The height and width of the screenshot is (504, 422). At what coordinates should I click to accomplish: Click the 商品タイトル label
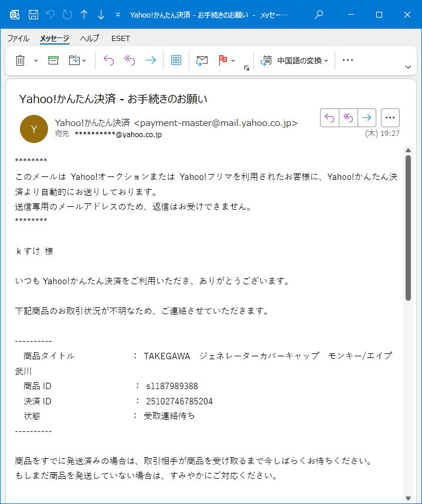click(x=49, y=356)
